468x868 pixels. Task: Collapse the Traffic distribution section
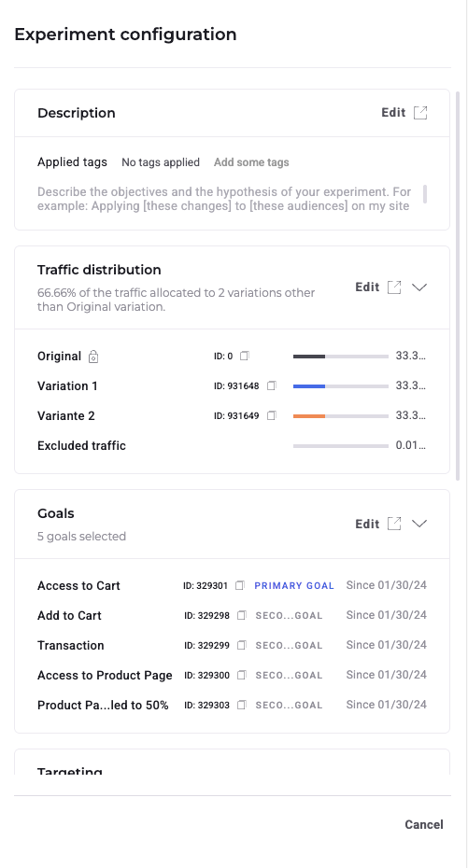click(x=419, y=287)
